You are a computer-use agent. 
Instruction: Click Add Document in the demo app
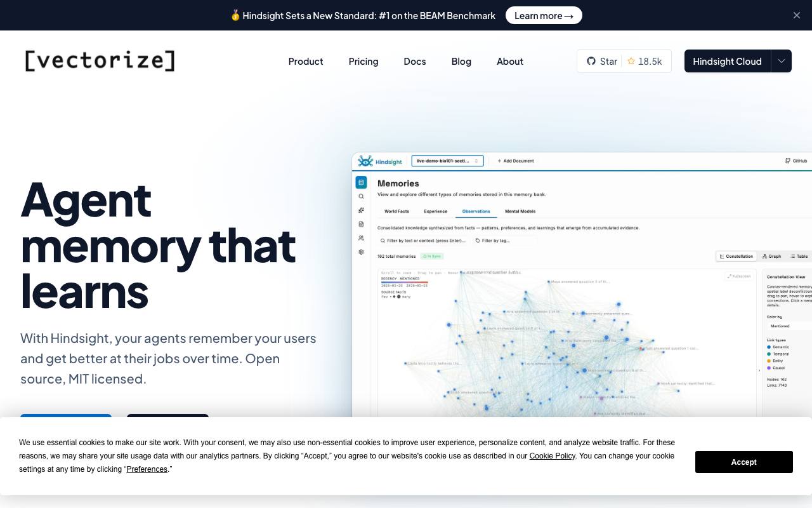(516, 161)
